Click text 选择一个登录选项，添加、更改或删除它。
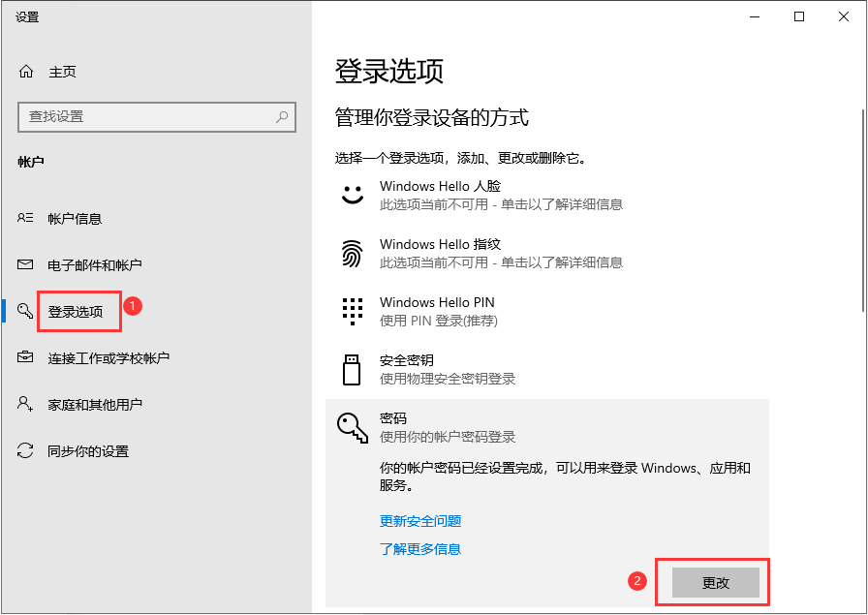The width and height of the screenshot is (868, 615). coord(460,158)
